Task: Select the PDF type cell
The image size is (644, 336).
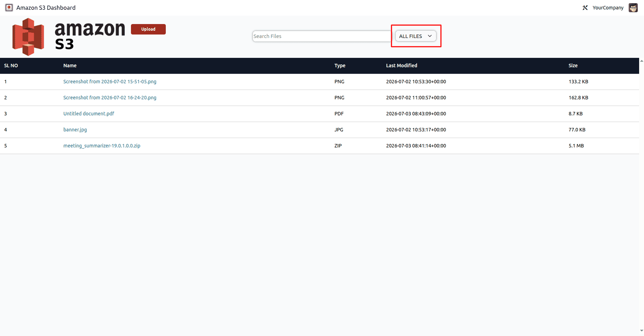Action: pos(339,114)
